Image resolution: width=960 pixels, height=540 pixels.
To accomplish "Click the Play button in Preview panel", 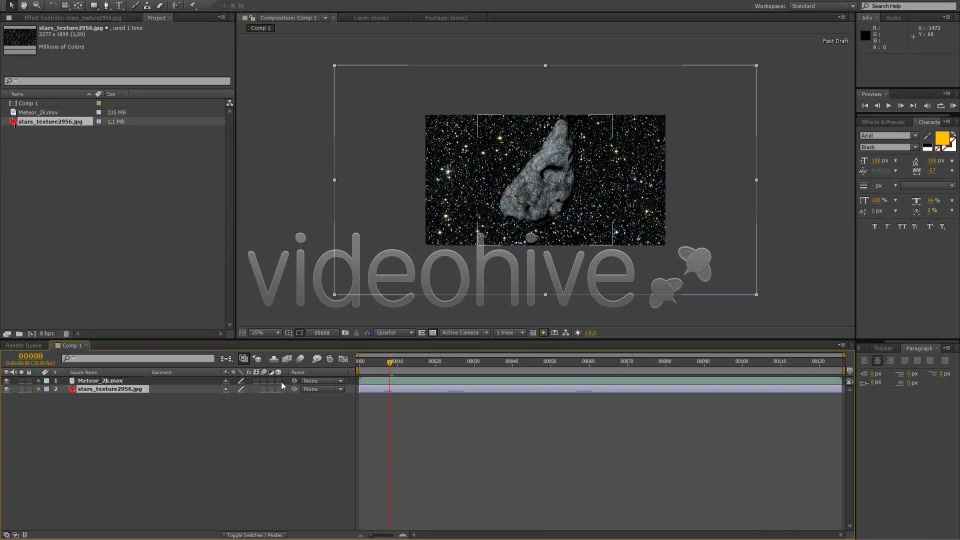I will pyautogui.click(x=889, y=106).
